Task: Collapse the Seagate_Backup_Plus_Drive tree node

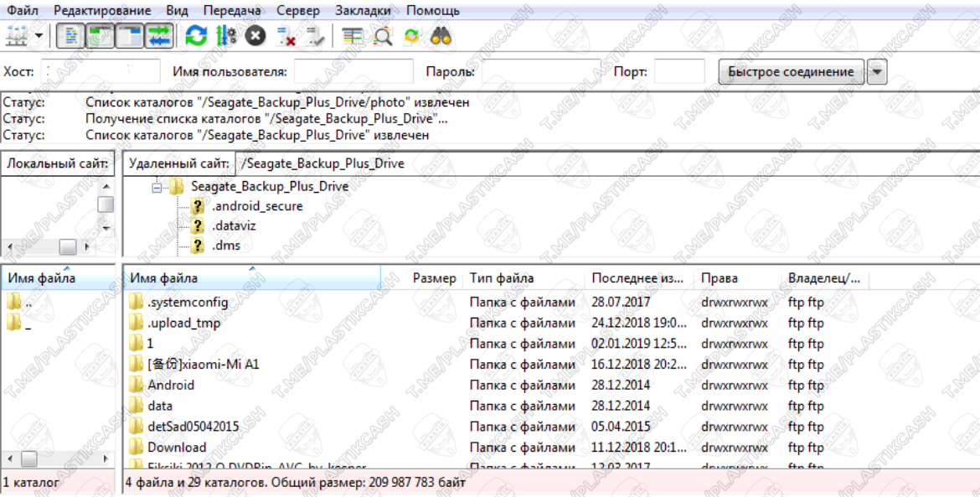Action: pos(157,187)
